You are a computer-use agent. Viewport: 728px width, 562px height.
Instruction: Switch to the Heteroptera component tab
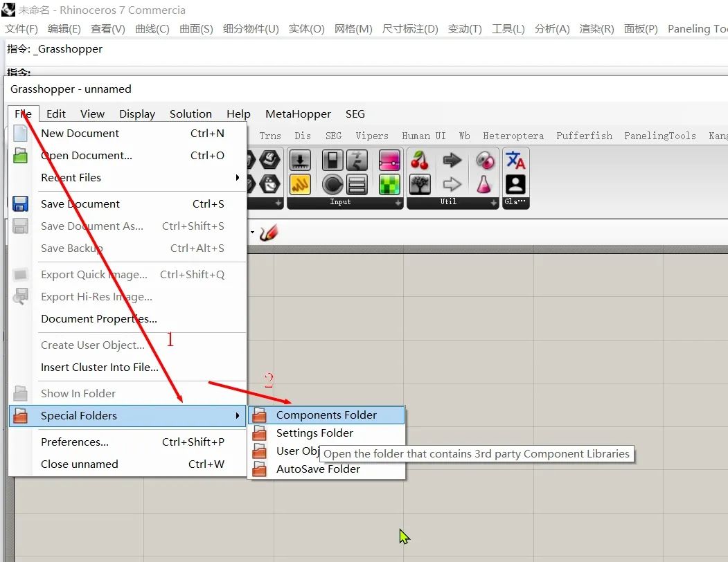(x=513, y=136)
